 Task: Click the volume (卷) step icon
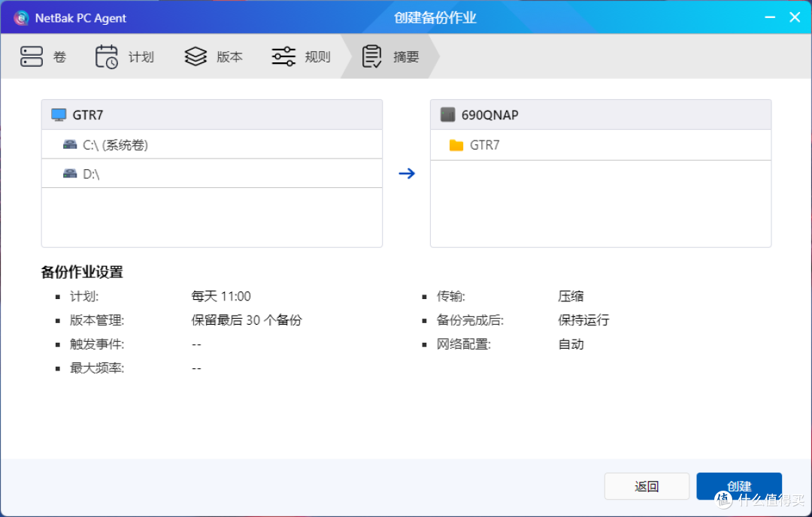32,56
